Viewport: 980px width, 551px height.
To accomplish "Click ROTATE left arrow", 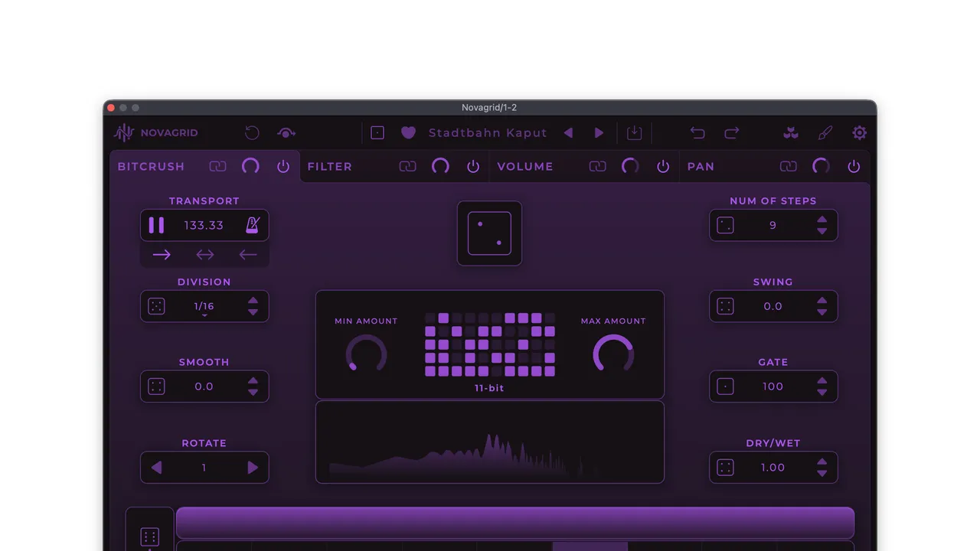I will click(x=156, y=468).
